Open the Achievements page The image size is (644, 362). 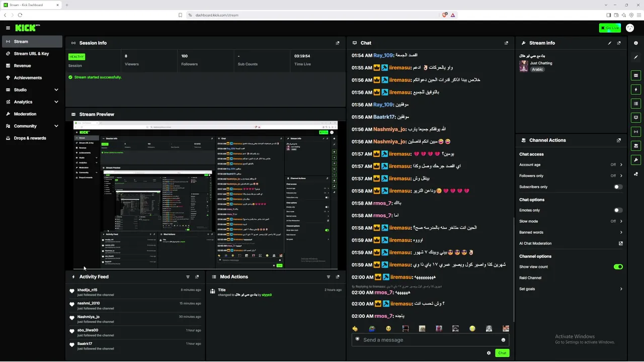(x=32, y=78)
